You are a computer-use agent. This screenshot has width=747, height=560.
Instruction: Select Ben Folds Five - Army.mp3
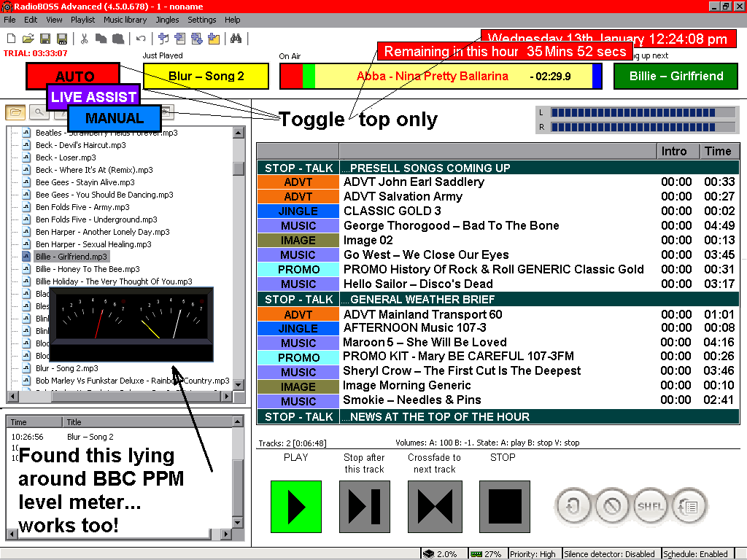82,207
